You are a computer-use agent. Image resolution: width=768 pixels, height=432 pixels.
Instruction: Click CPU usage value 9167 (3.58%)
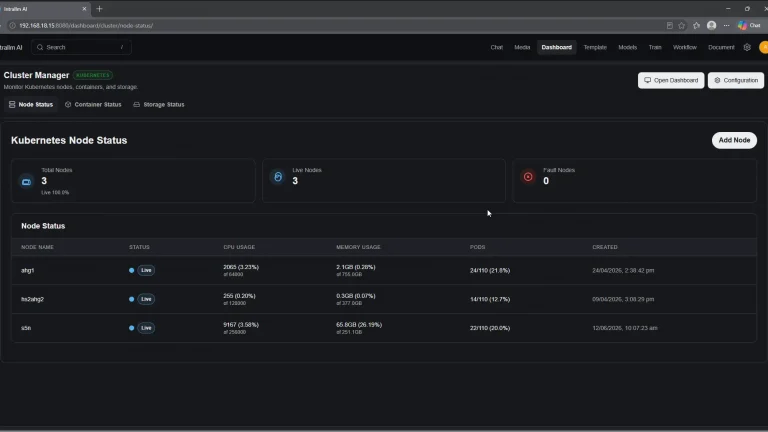[241, 325]
